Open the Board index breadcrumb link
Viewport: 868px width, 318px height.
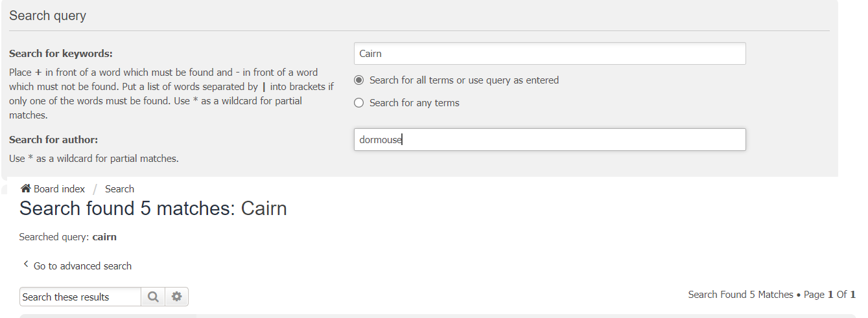(x=60, y=188)
